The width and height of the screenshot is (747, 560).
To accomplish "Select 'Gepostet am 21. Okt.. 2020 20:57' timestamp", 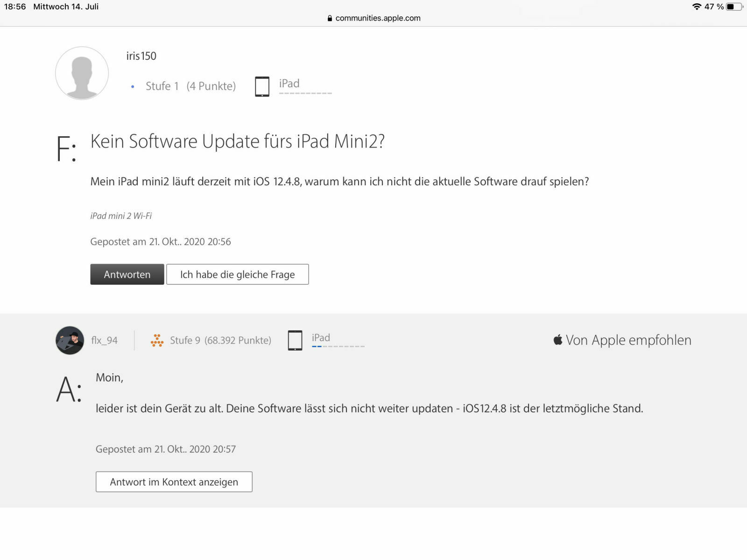I will [166, 449].
